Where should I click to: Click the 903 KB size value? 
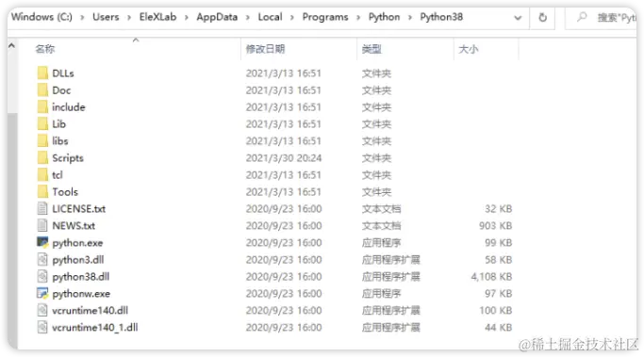[495, 226]
